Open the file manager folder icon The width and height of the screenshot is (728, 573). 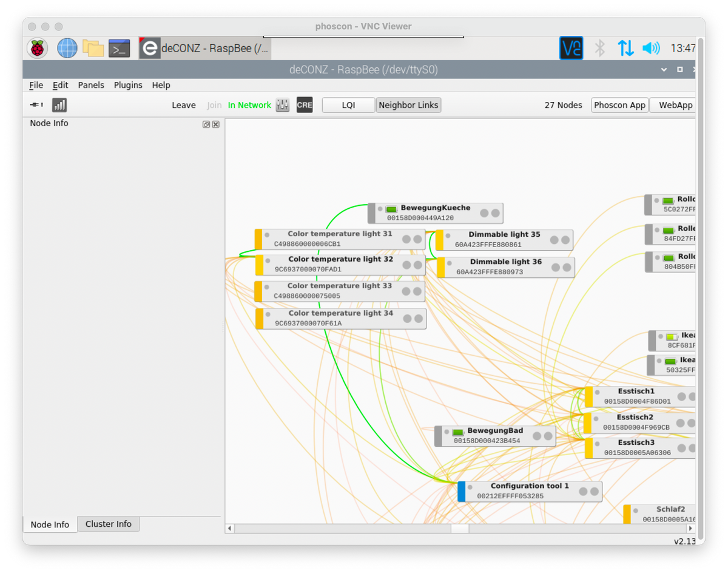[x=93, y=48]
